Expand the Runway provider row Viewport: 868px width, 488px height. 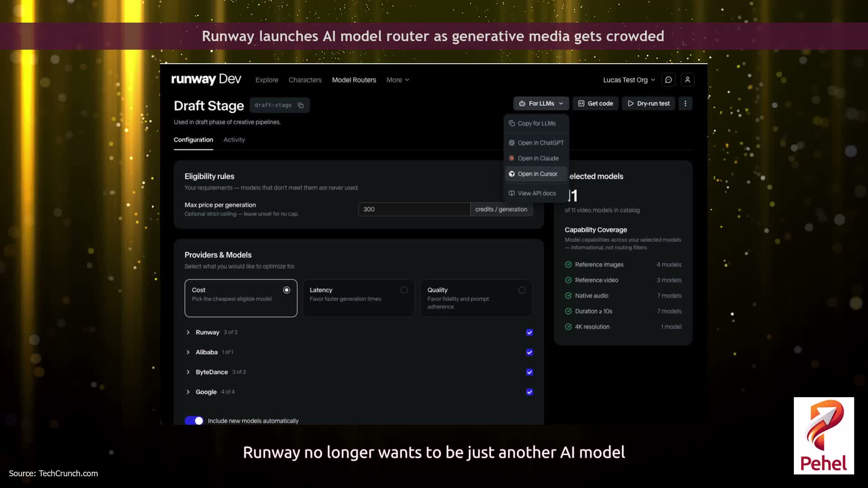pyautogui.click(x=188, y=333)
